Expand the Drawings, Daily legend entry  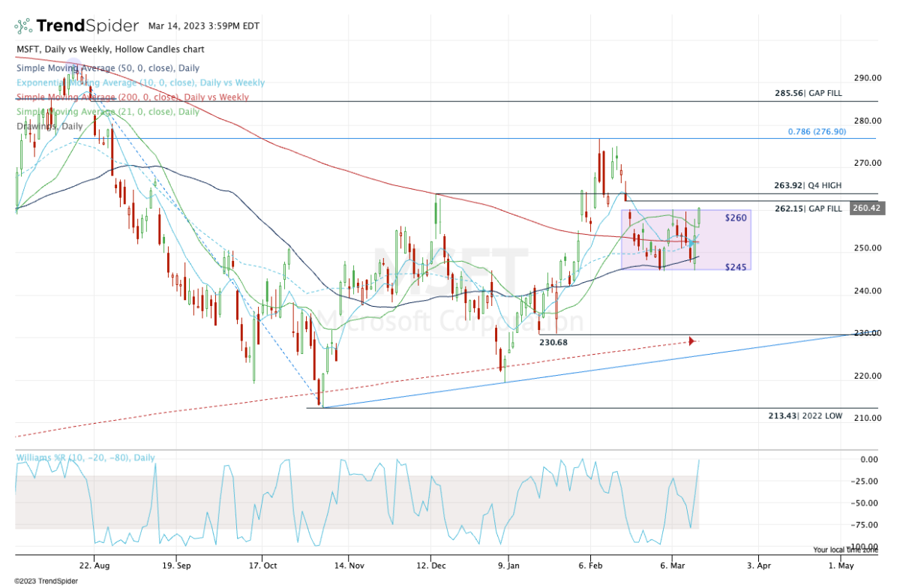click(x=50, y=127)
